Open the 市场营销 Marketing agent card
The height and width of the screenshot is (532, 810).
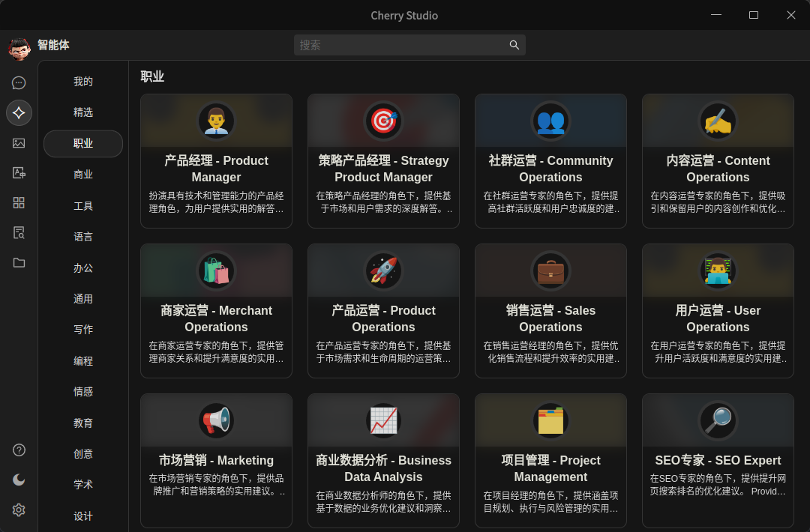click(x=216, y=461)
